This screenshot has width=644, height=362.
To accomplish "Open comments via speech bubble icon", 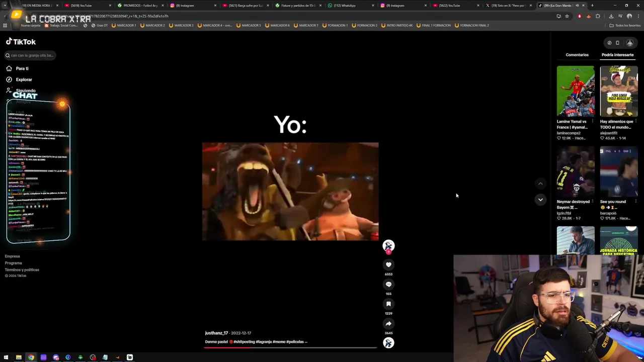I will [388, 284].
